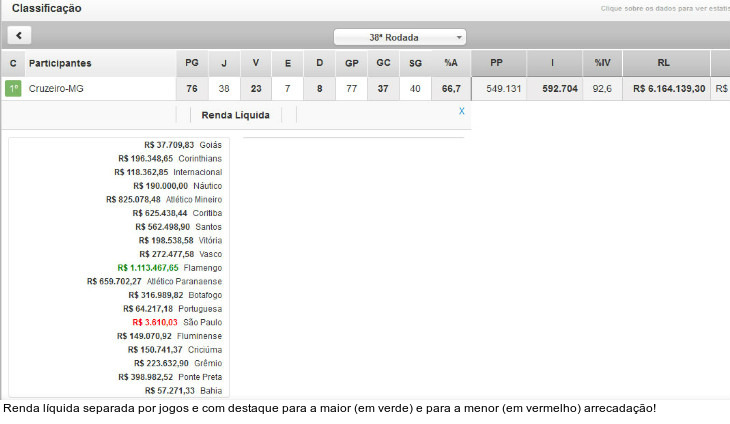The image size is (730, 424).
Task: Click the %IV column header
Action: (x=602, y=63)
